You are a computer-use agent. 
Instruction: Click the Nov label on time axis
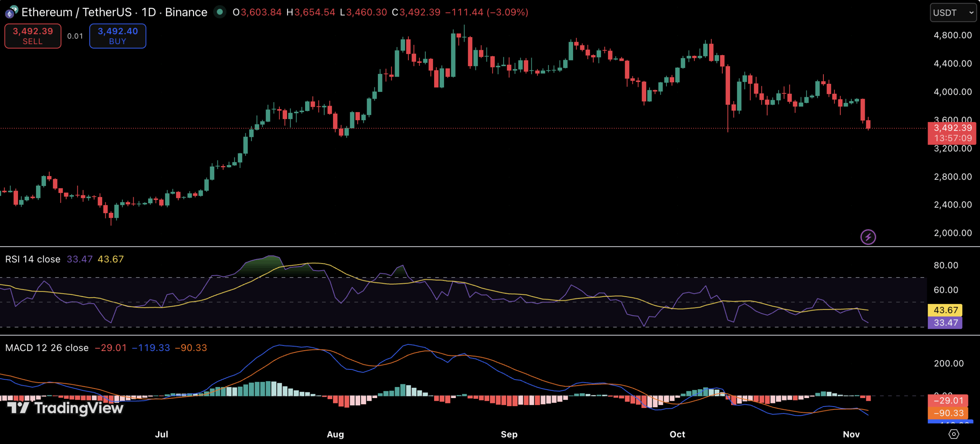(x=851, y=434)
